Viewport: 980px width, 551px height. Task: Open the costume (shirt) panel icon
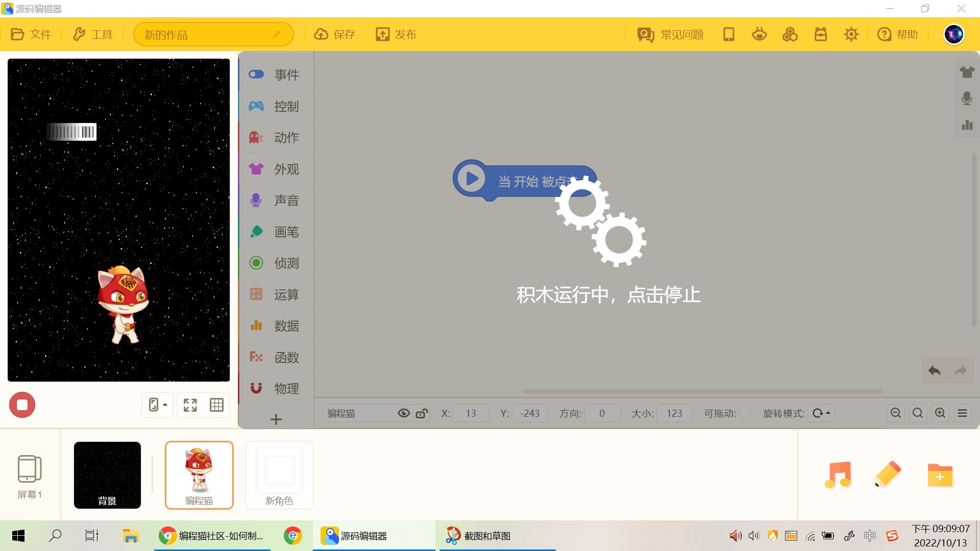967,72
